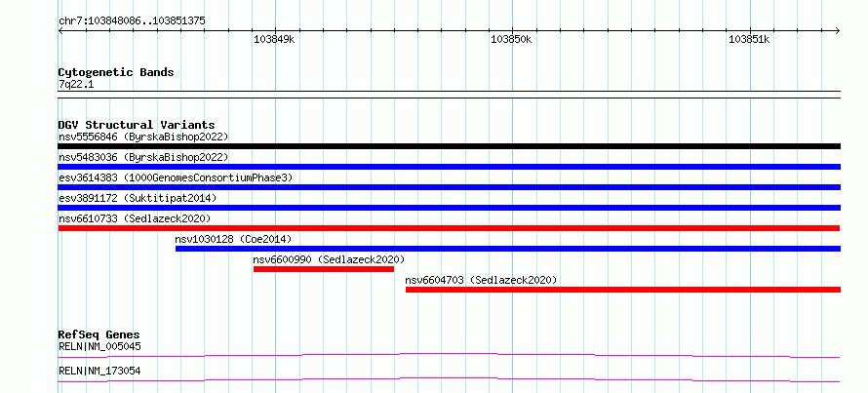Select the nsv6604703 red variant bar
Image resolution: width=868 pixels, height=393 pixels.
[623, 290]
